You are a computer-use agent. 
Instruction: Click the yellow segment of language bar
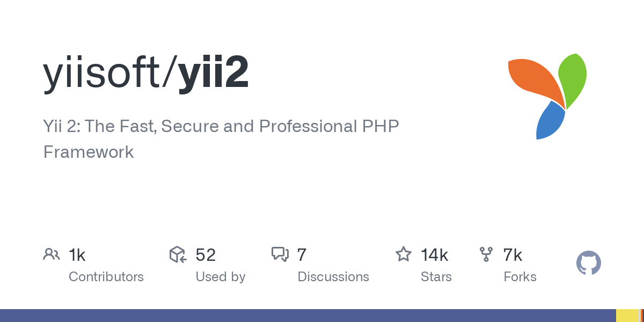click(x=628, y=316)
